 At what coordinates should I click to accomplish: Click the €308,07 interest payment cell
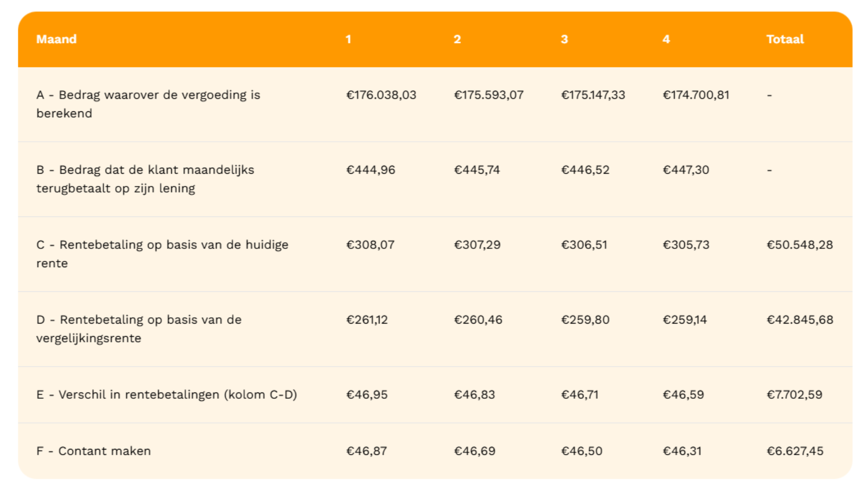coord(370,245)
